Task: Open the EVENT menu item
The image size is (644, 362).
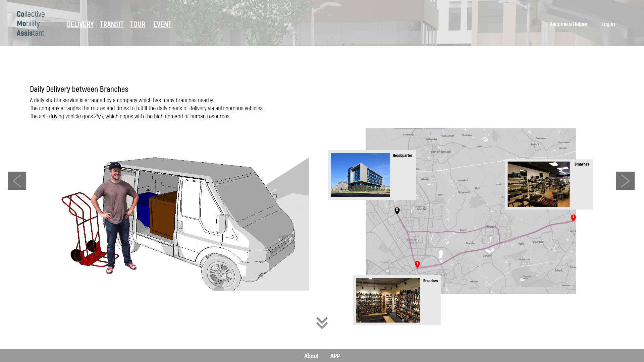Action: tap(162, 24)
